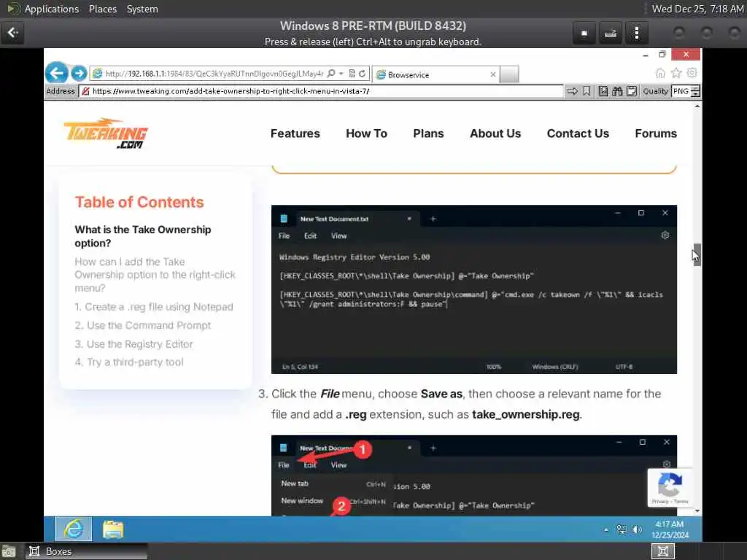Click the Tweaking.com logo
This screenshot has height=560, width=747.
(106, 133)
